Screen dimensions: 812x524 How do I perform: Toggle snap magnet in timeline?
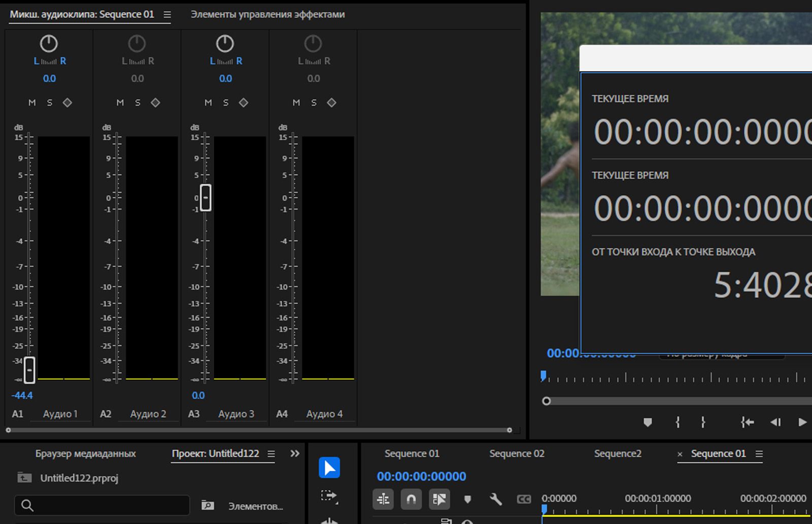point(411,500)
